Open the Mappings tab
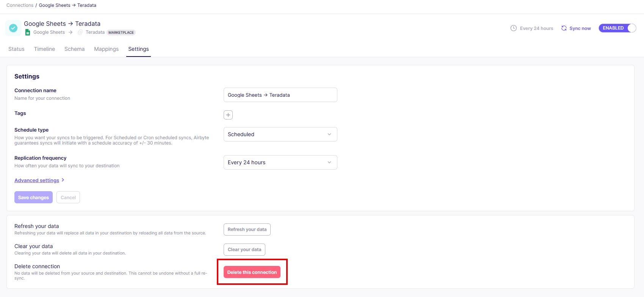 (x=107, y=49)
